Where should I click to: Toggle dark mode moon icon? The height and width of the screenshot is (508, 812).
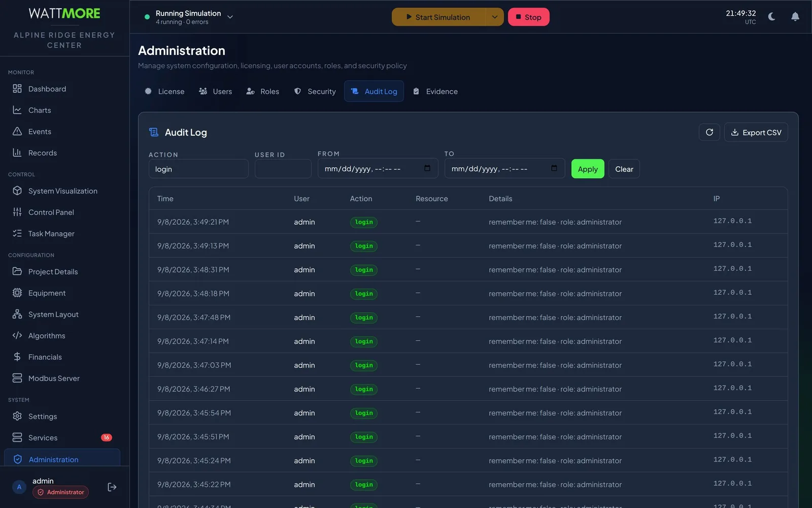pos(772,17)
